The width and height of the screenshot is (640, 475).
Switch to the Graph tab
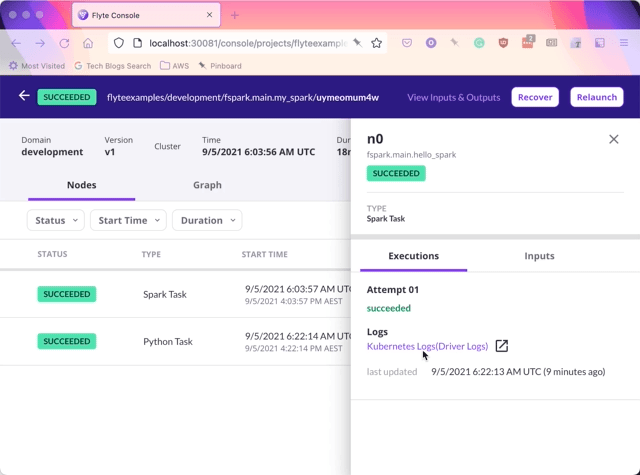(x=207, y=185)
